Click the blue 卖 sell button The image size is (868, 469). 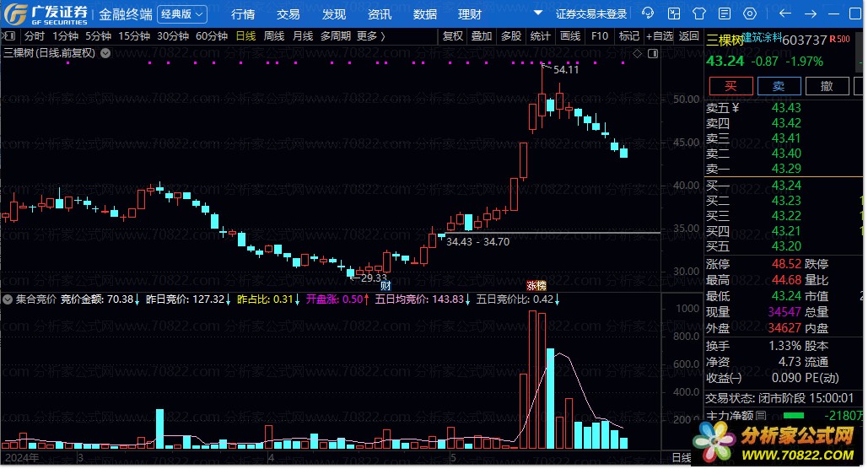click(779, 86)
